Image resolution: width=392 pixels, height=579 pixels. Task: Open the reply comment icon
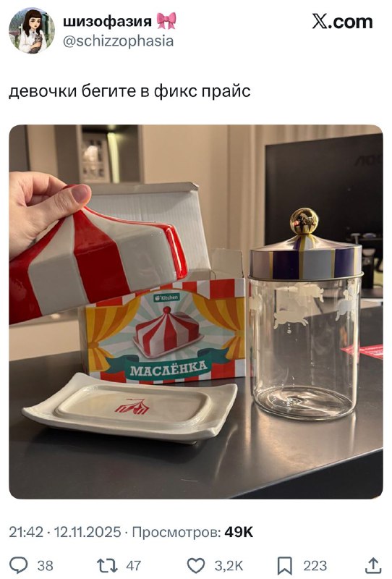tap(19, 565)
